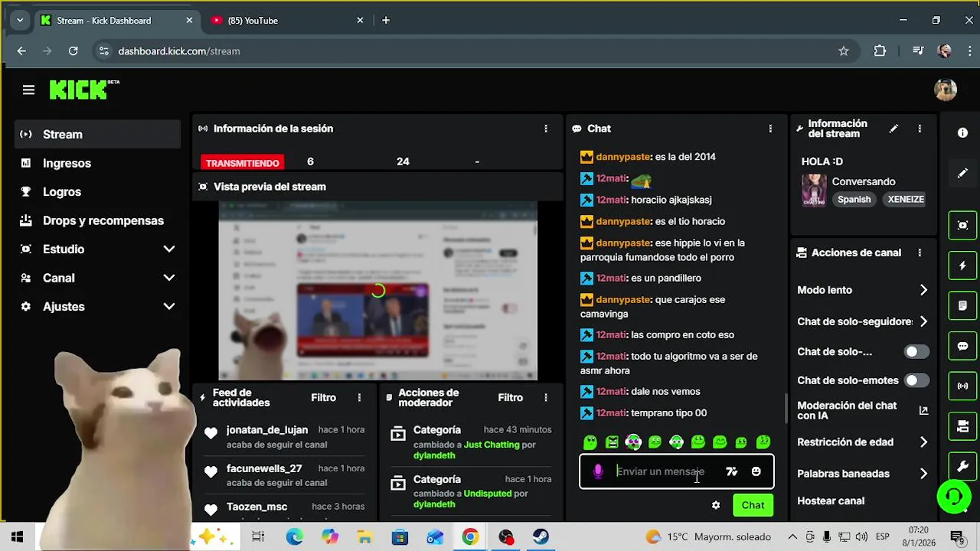Go to Ingresos in the sidebar
The width and height of the screenshot is (980, 551).
click(x=98, y=163)
